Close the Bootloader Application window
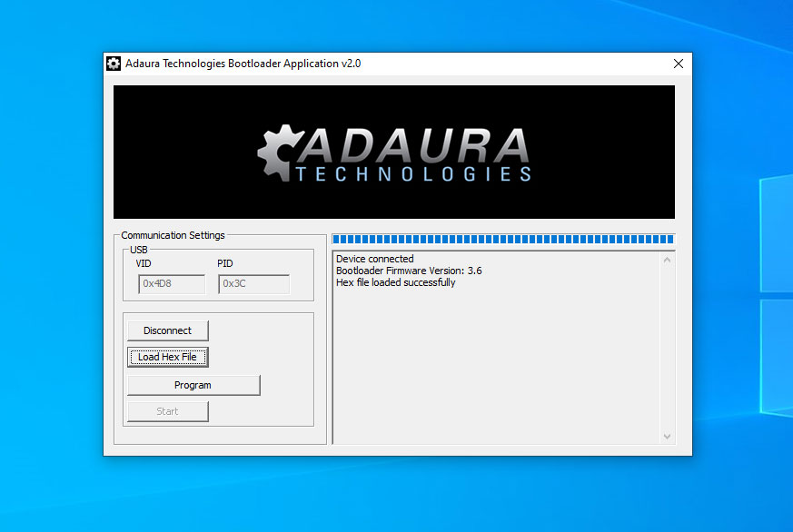Screen dimensions: 793x532 point(678,64)
